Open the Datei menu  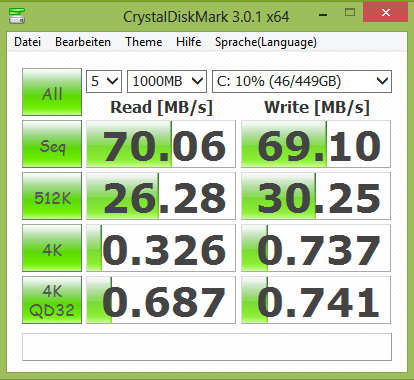click(x=28, y=42)
